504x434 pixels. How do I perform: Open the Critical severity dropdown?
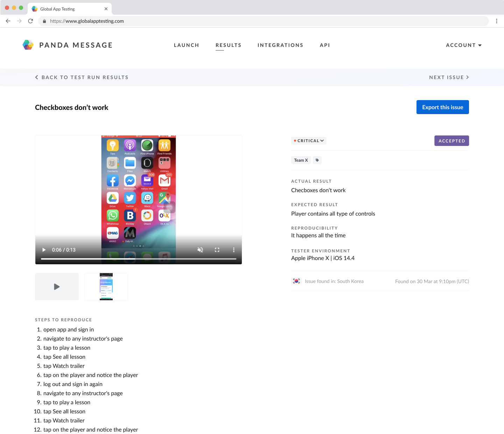pyautogui.click(x=309, y=141)
